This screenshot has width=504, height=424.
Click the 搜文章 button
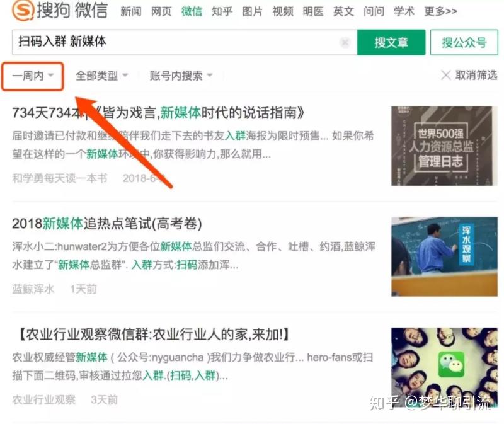pyautogui.click(x=391, y=42)
